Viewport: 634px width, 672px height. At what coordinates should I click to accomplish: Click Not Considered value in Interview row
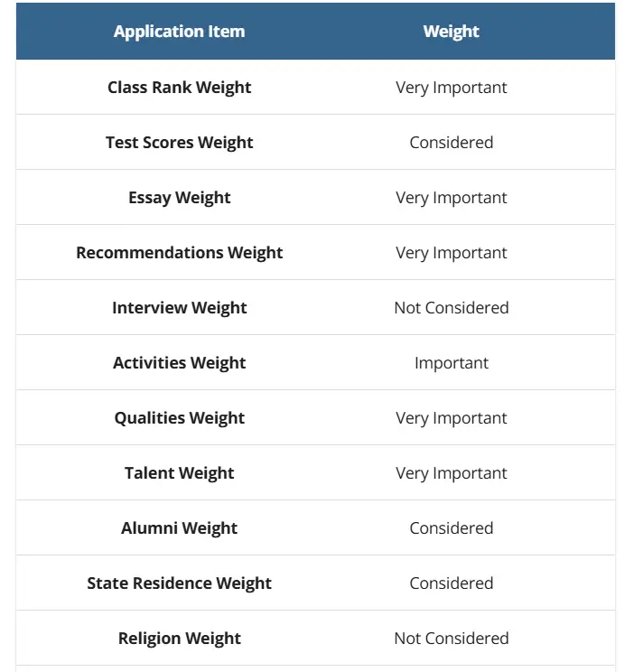click(x=451, y=308)
